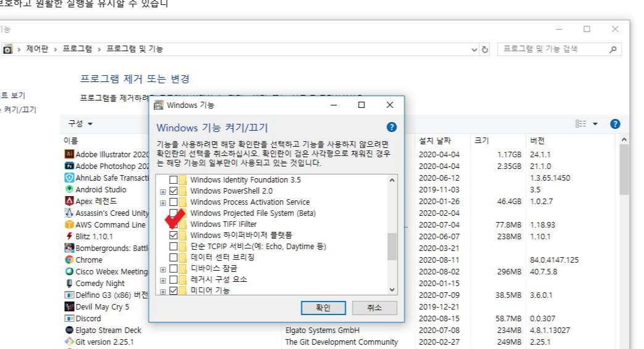Click the Chrome icon in the program list
644x349 pixels.
[x=69, y=260]
